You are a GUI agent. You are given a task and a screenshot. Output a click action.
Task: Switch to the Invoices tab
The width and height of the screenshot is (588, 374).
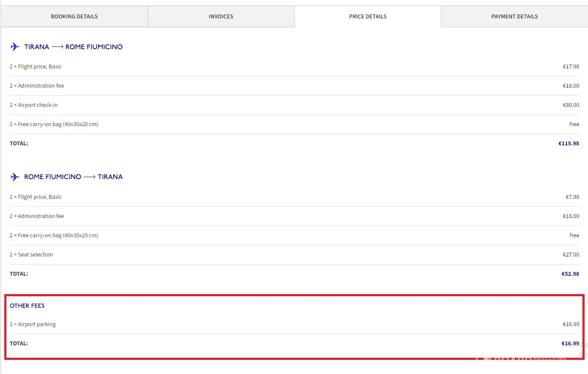click(x=221, y=17)
